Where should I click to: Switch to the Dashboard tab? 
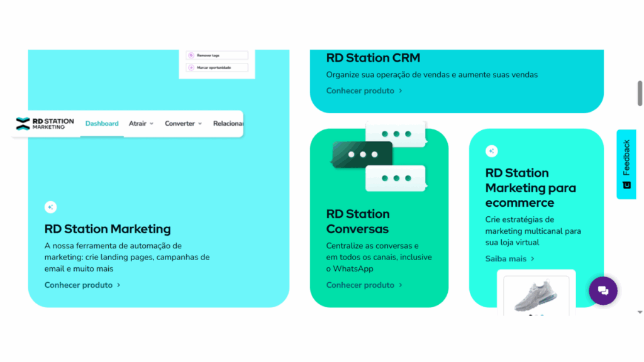pyautogui.click(x=102, y=124)
